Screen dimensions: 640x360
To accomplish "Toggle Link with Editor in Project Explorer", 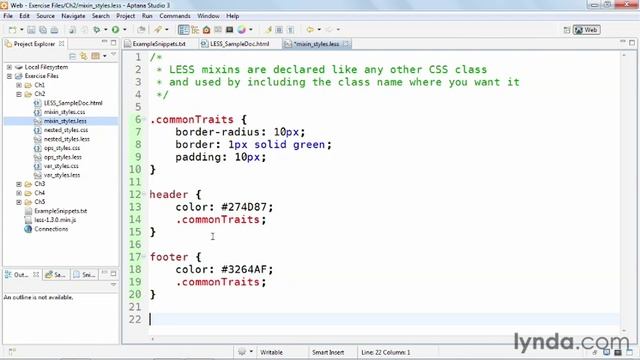I will click(84, 56).
